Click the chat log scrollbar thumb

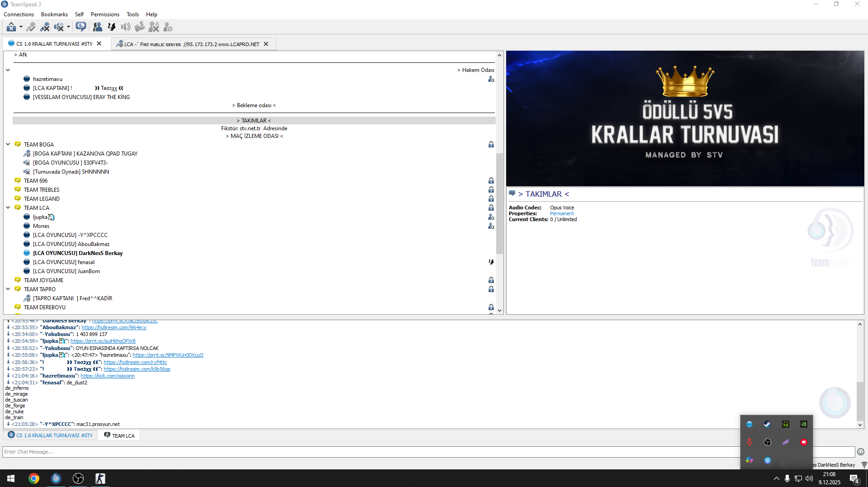pos(860,402)
